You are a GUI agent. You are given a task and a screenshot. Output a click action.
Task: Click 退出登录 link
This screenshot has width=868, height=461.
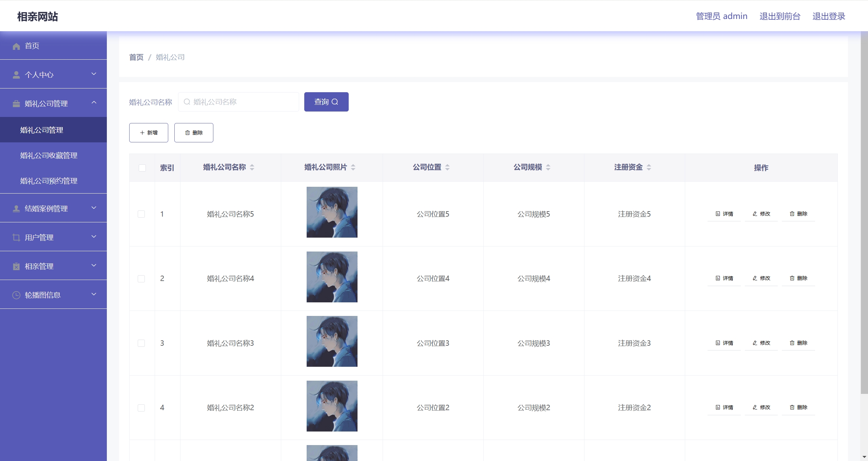829,16
